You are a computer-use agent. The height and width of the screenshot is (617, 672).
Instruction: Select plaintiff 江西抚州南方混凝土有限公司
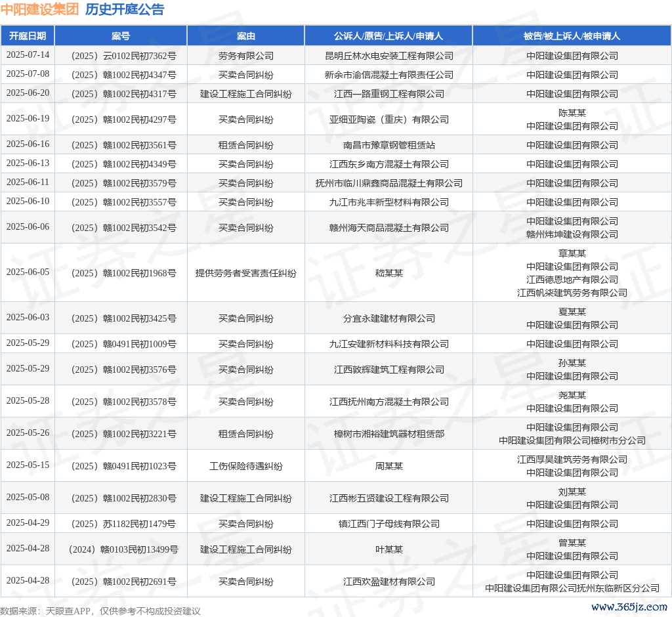pos(389,402)
